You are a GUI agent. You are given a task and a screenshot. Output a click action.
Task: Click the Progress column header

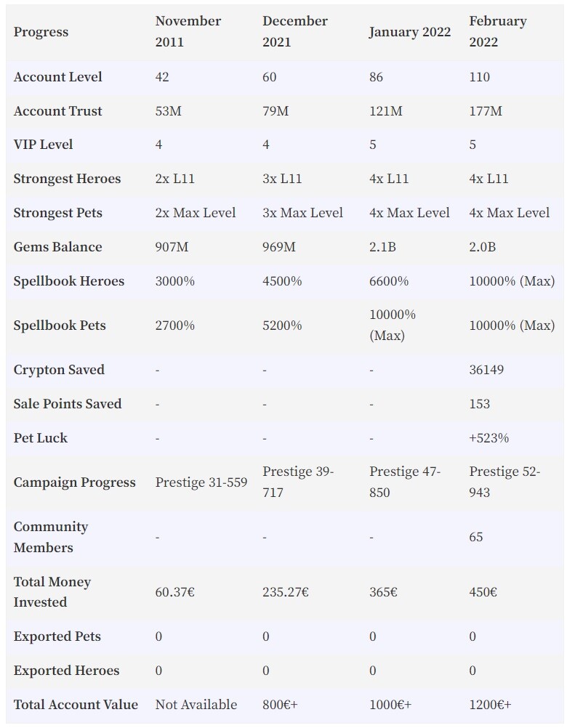tap(41, 31)
